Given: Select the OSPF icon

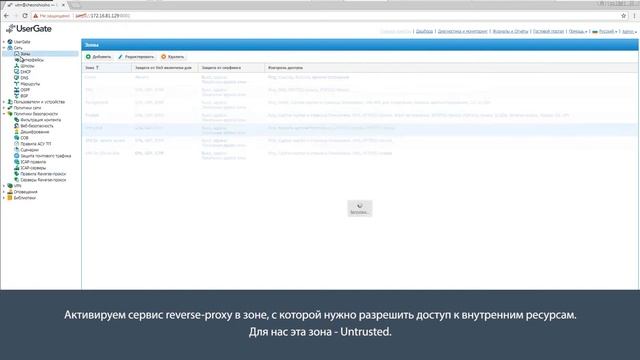Looking at the screenshot, I should (x=17, y=89).
